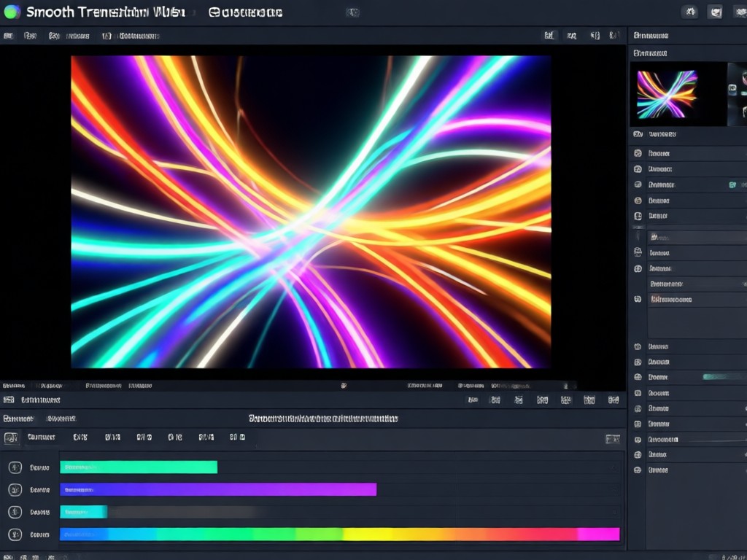Toggle the circular icon beside the short cyan track
The height and width of the screenshot is (560, 747).
[15, 512]
